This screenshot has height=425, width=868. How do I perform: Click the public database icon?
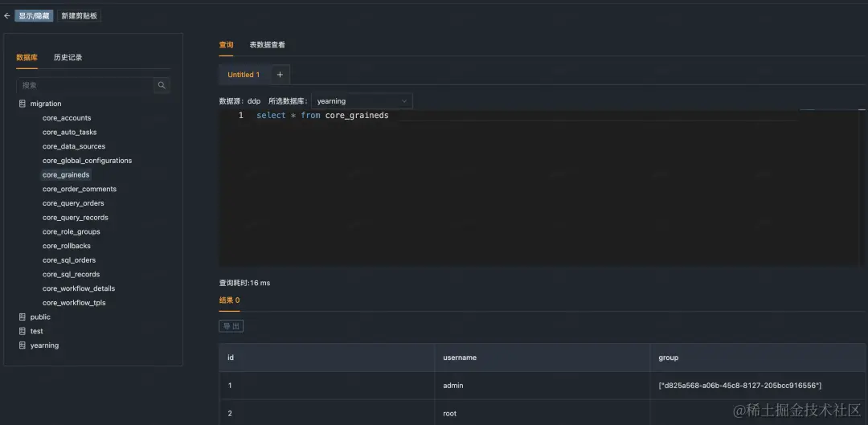tap(23, 317)
